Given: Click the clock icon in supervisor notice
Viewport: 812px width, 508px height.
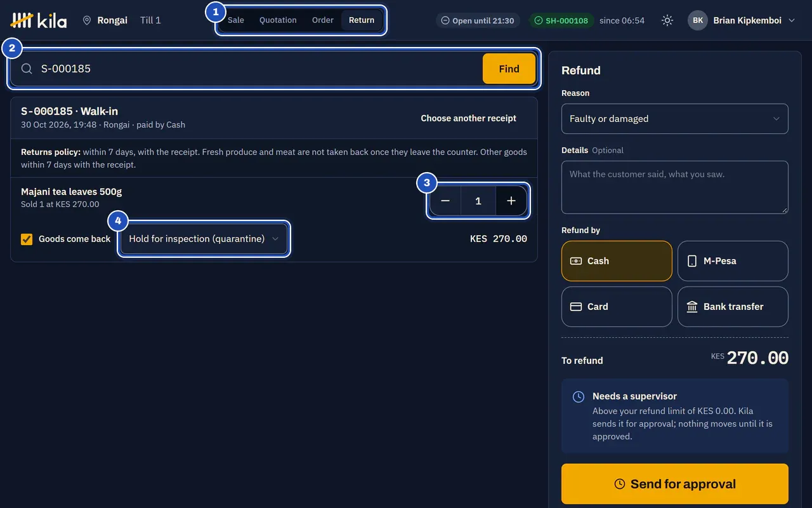Looking at the screenshot, I should (579, 397).
